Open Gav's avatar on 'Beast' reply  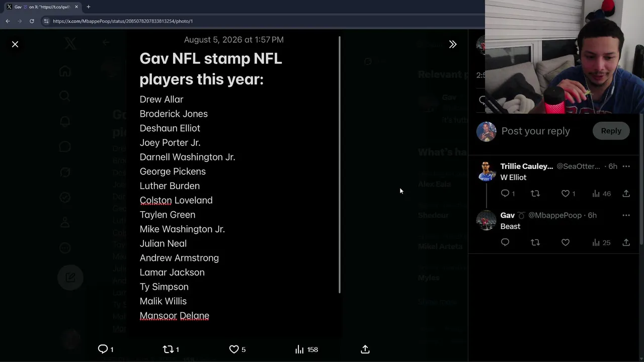[486, 220]
